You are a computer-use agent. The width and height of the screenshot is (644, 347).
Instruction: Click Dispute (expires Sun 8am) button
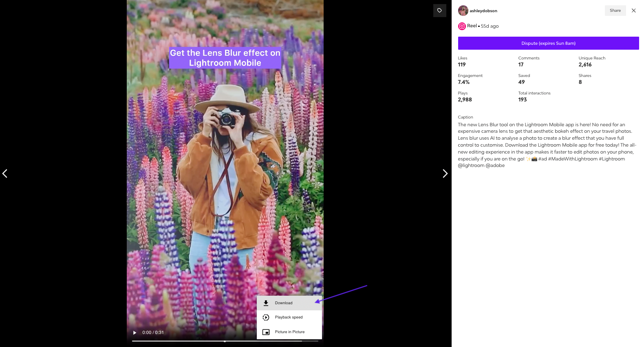tap(548, 43)
